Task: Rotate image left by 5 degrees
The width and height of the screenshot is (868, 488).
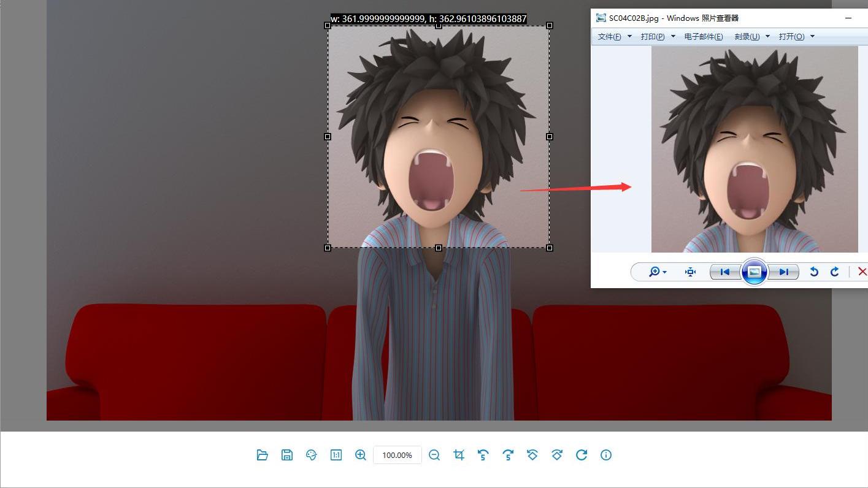Action: coord(483,455)
